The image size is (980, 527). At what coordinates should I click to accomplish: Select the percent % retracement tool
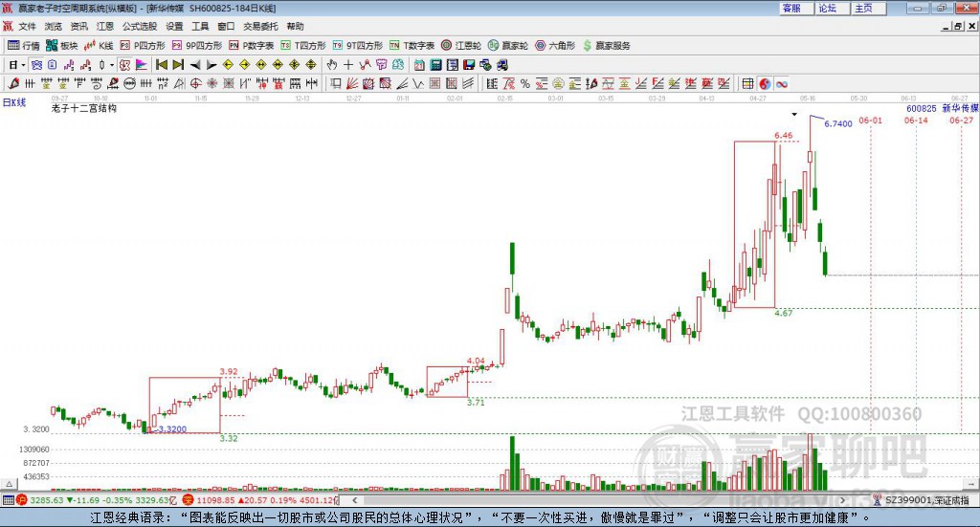(525, 83)
